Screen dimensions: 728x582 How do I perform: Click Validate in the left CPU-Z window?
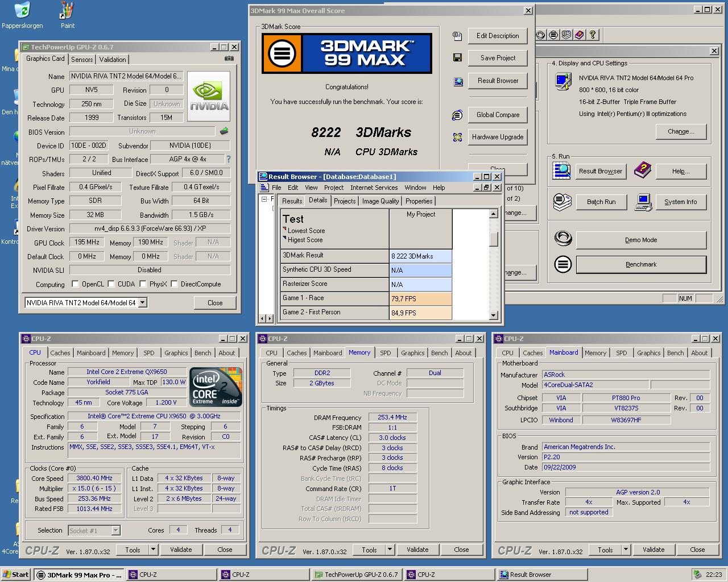[181, 550]
